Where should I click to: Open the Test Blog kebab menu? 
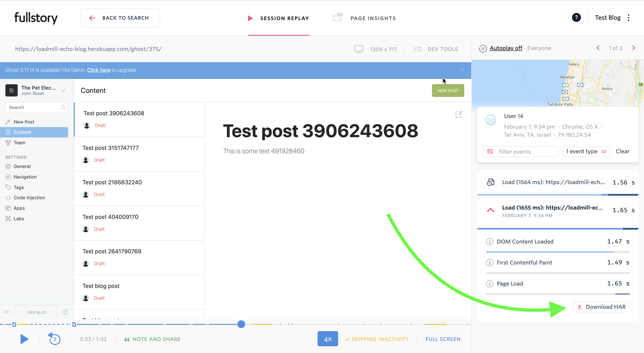pyautogui.click(x=629, y=17)
